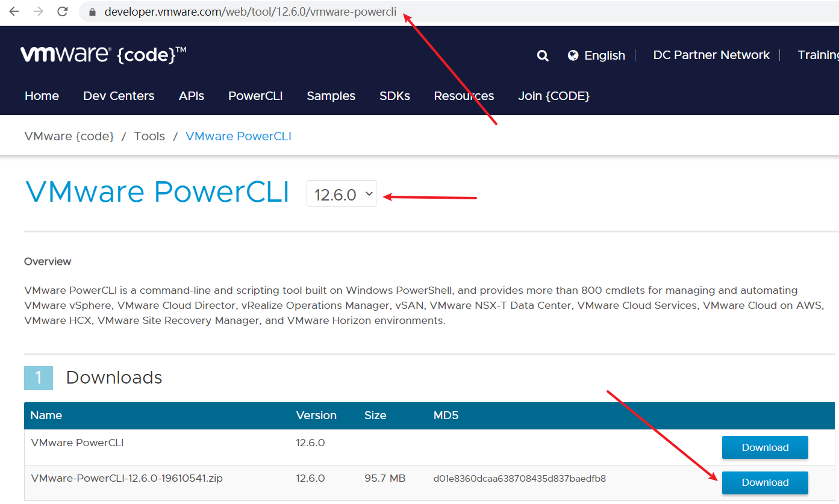Image resolution: width=839 pixels, height=504 pixels.
Task: Select the VMware-PowerCLI-12.6.0-19610541.zip filename
Action: pyautogui.click(x=127, y=479)
